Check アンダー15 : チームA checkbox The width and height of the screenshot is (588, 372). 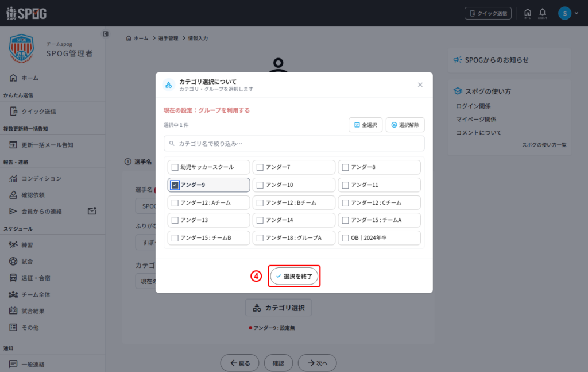[x=345, y=220]
